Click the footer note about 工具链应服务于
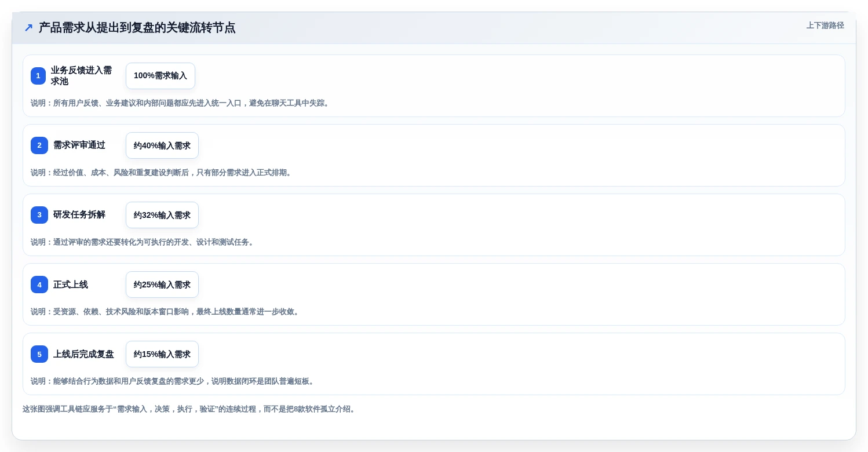868x452 pixels. [x=190, y=409]
